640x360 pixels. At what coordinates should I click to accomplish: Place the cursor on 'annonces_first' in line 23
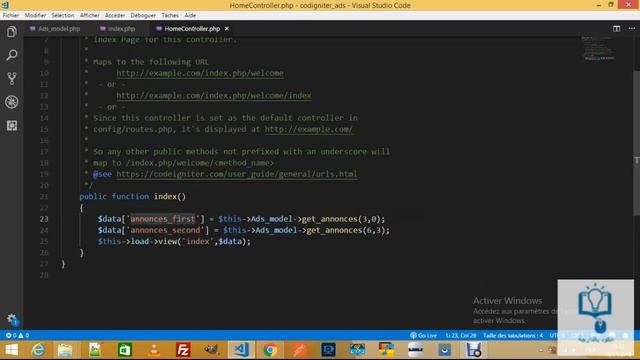(x=162, y=219)
